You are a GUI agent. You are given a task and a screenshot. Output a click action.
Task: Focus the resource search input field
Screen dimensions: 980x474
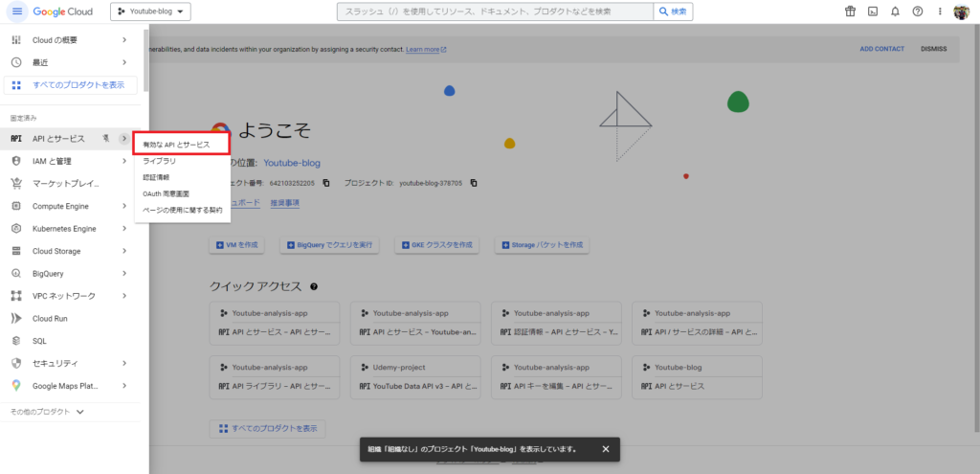point(495,11)
